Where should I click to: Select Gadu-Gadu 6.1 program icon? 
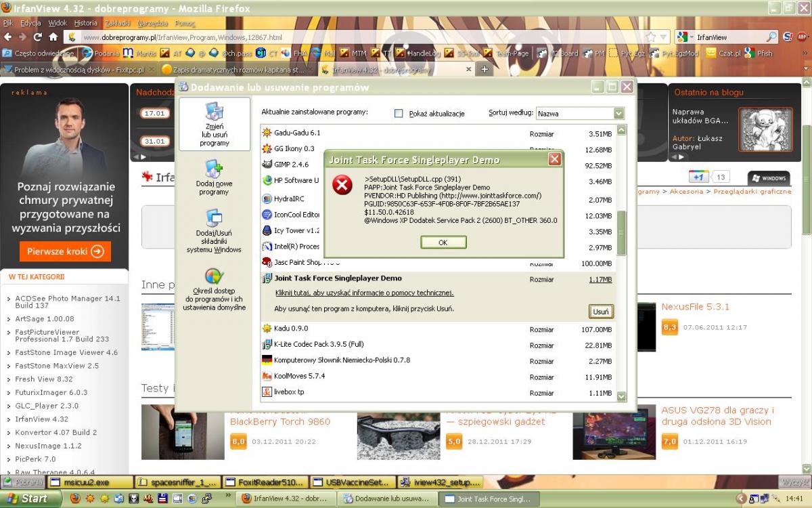[x=267, y=133]
